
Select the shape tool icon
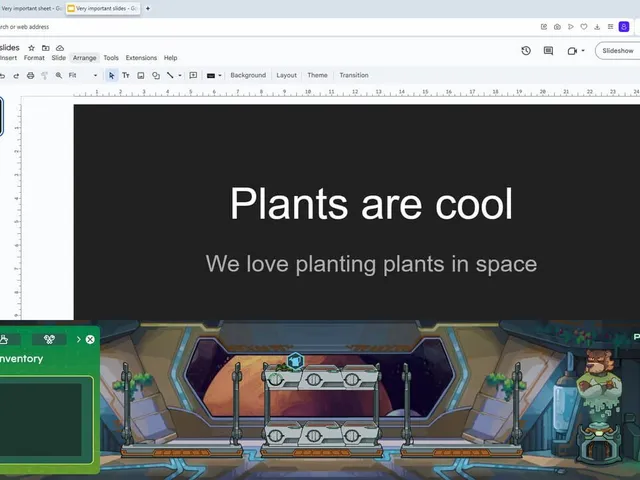pos(156,75)
